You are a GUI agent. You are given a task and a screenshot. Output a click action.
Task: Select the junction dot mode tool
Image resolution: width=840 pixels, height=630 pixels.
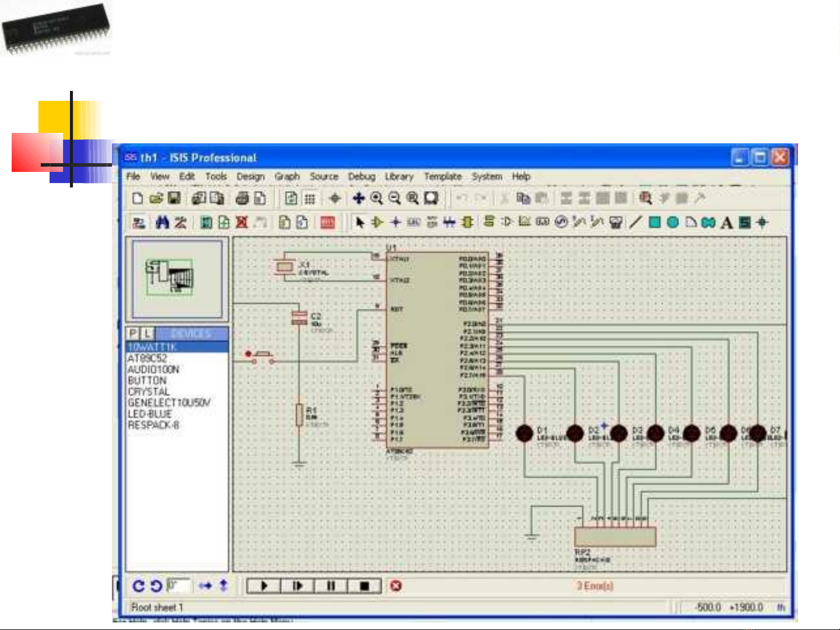(395, 223)
